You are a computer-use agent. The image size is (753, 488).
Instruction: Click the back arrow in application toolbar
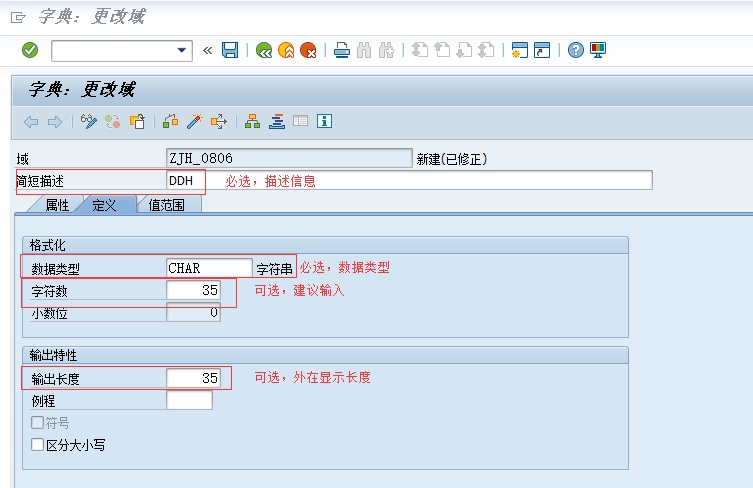[x=31, y=122]
